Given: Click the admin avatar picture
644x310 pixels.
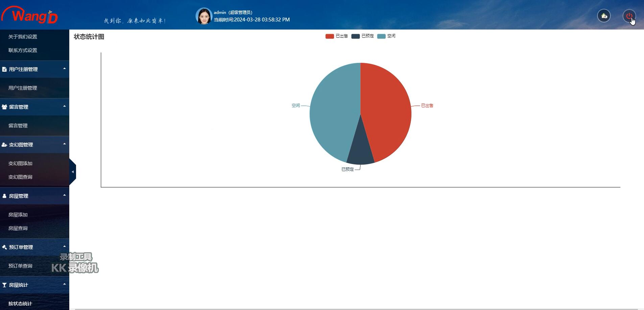Looking at the screenshot, I should (x=204, y=16).
